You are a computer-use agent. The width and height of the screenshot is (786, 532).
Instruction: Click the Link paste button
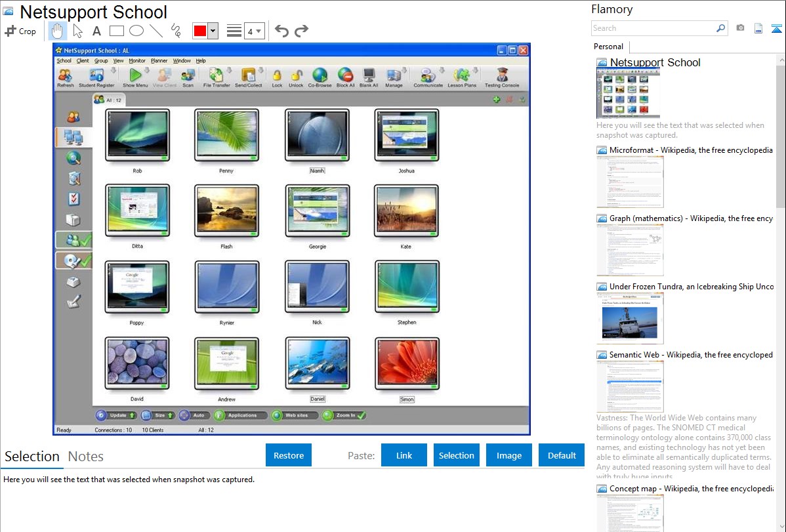click(x=404, y=455)
